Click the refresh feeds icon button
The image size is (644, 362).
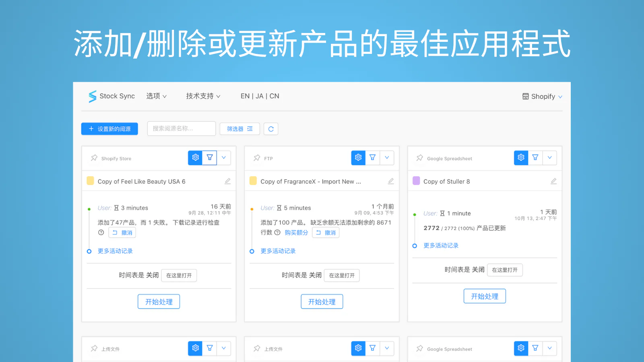click(x=271, y=129)
